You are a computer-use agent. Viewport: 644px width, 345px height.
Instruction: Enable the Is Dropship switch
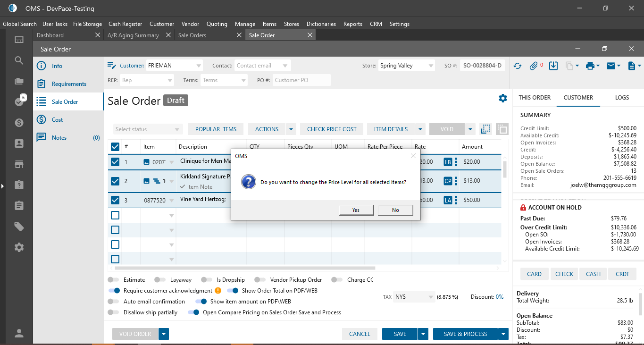(x=207, y=280)
